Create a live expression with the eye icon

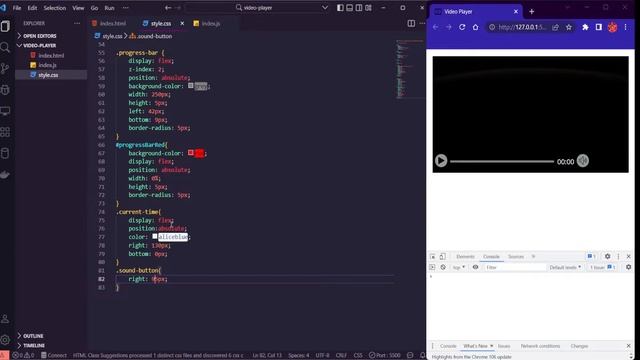pyautogui.click(x=476, y=267)
